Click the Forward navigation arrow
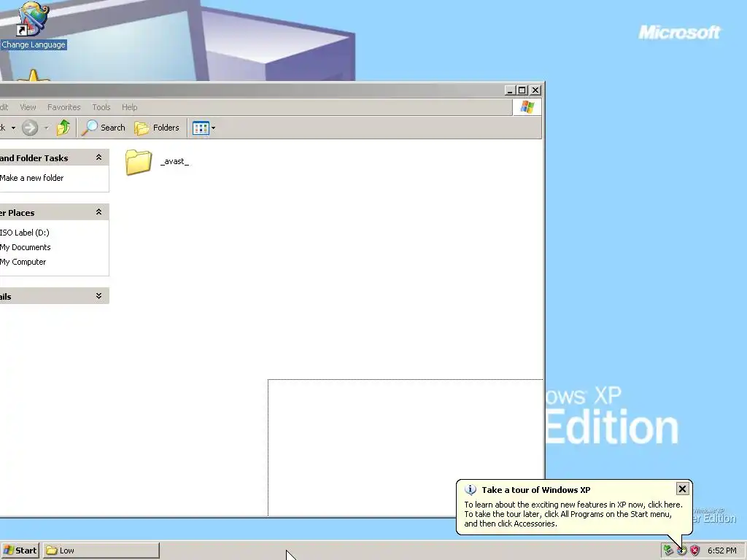The image size is (747, 560). click(x=29, y=128)
